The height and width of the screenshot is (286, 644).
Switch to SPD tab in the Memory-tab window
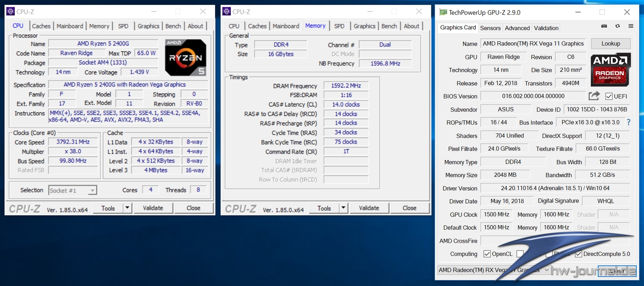pos(339,26)
